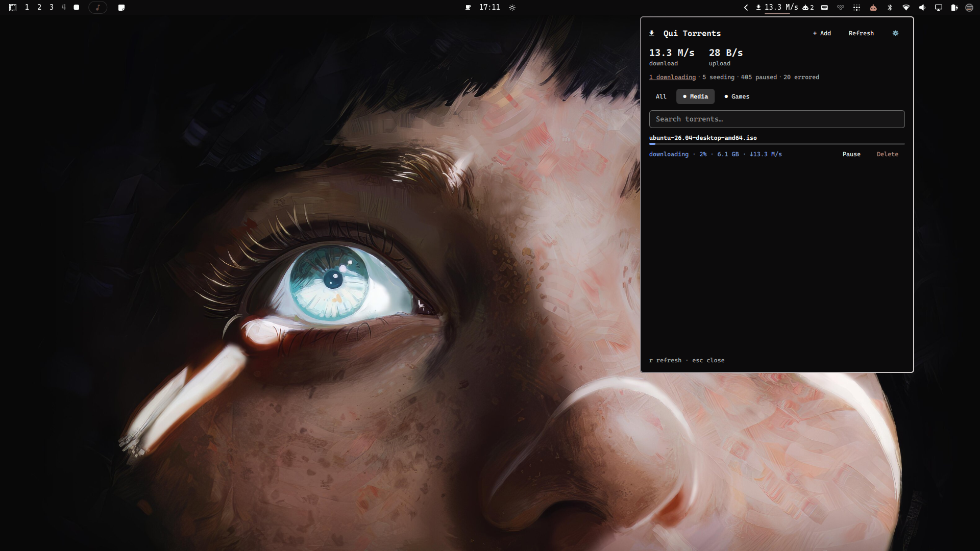980x551 pixels.
Task: Click the 28 B/s upload speed figure
Action: (x=726, y=53)
